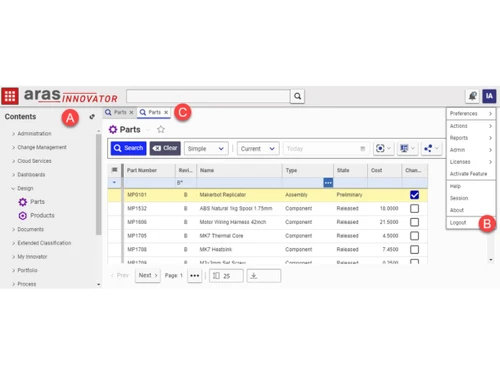Expand the Documents node

point(14,229)
